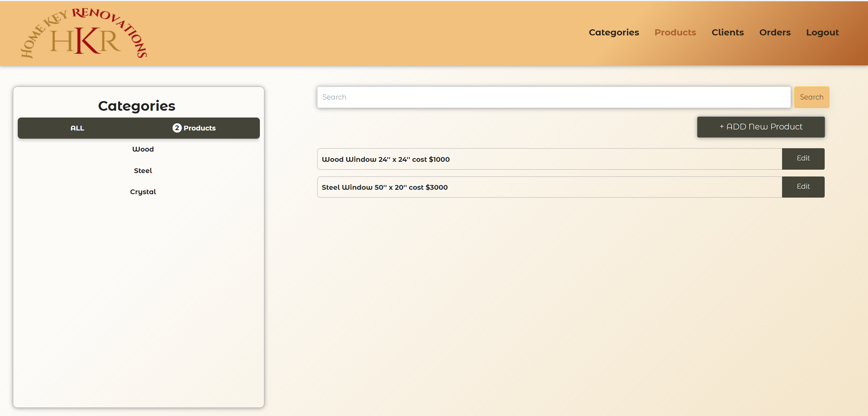Click the Home Key Renovations logo

[x=84, y=33]
